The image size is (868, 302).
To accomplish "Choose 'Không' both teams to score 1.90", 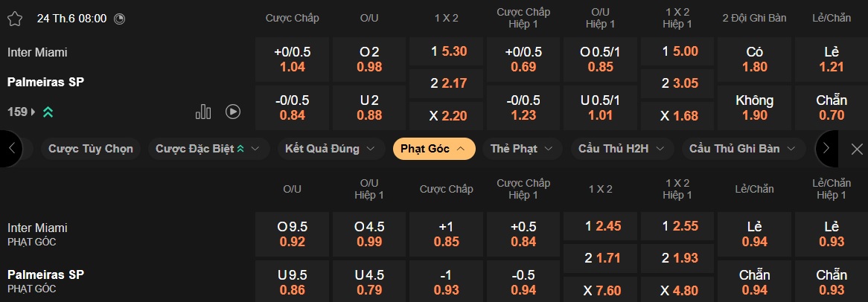I will pos(754,107).
